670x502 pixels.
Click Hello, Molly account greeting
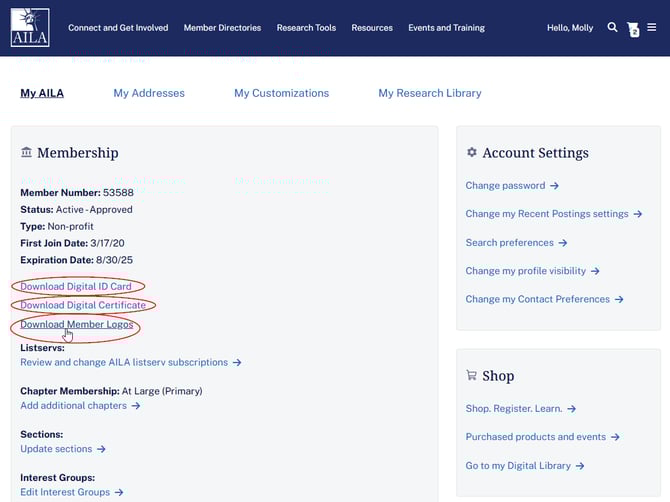pyautogui.click(x=570, y=28)
